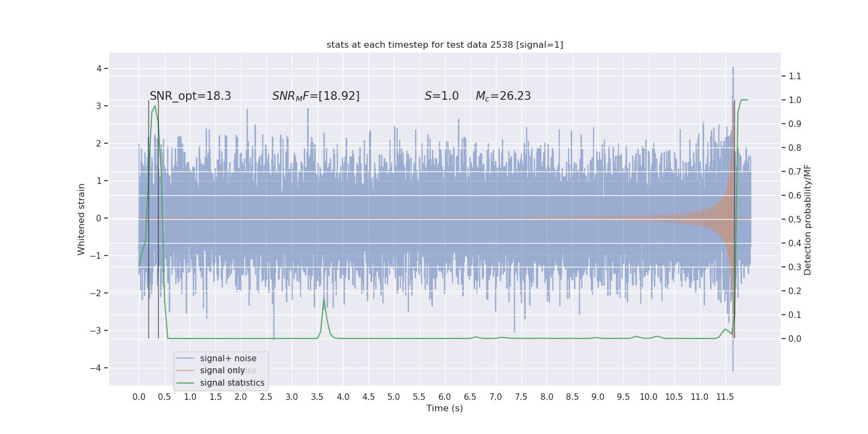Viewport: 868px width, 434px height.
Task: Click the 2 tick on the whitened strain axis
Action: [x=99, y=143]
